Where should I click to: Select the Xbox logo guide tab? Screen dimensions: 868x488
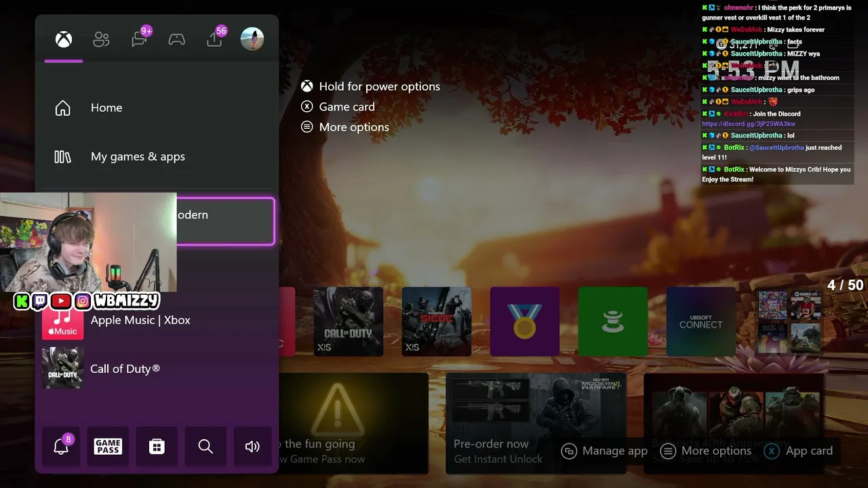click(64, 39)
